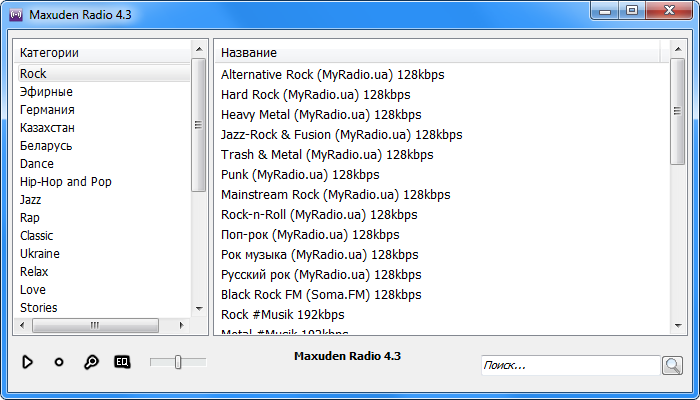700x400 pixels.
Task: Start playback with the Play button
Action: 28,362
